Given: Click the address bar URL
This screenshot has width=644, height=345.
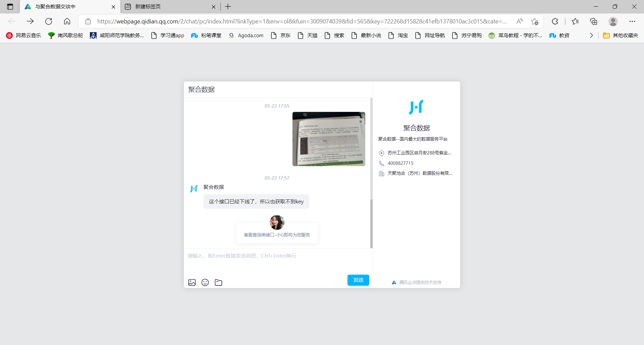Looking at the screenshot, I should pos(302,21).
